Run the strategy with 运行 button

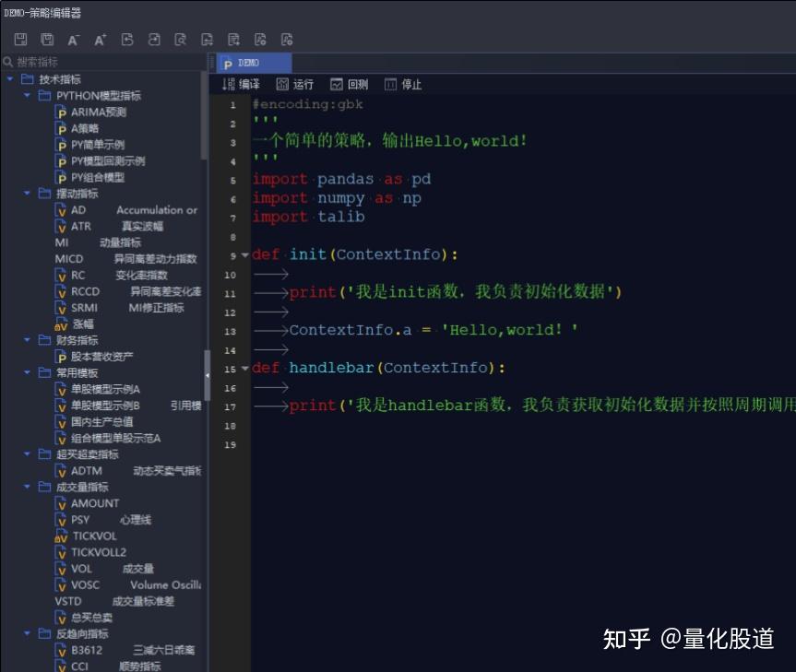(x=296, y=82)
